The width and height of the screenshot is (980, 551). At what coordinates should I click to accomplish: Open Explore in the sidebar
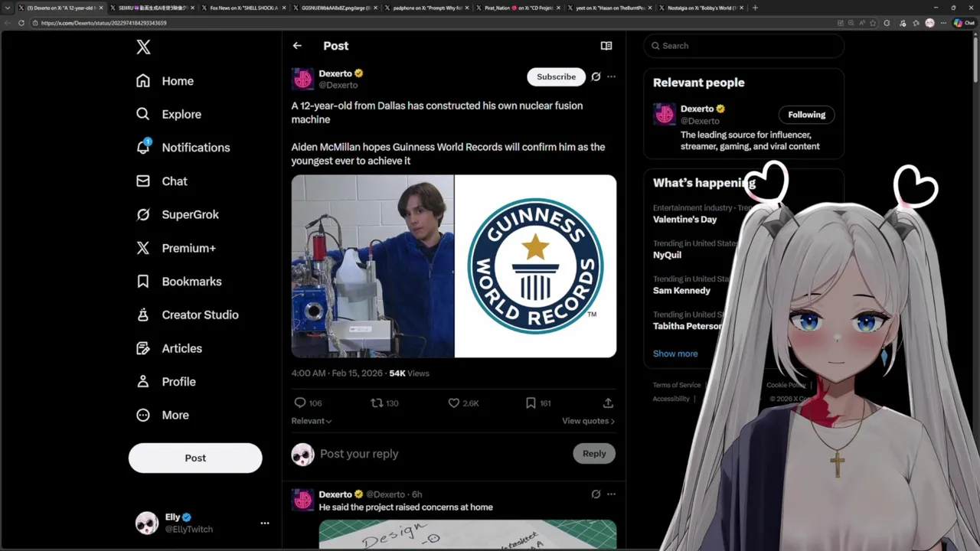point(168,114)
